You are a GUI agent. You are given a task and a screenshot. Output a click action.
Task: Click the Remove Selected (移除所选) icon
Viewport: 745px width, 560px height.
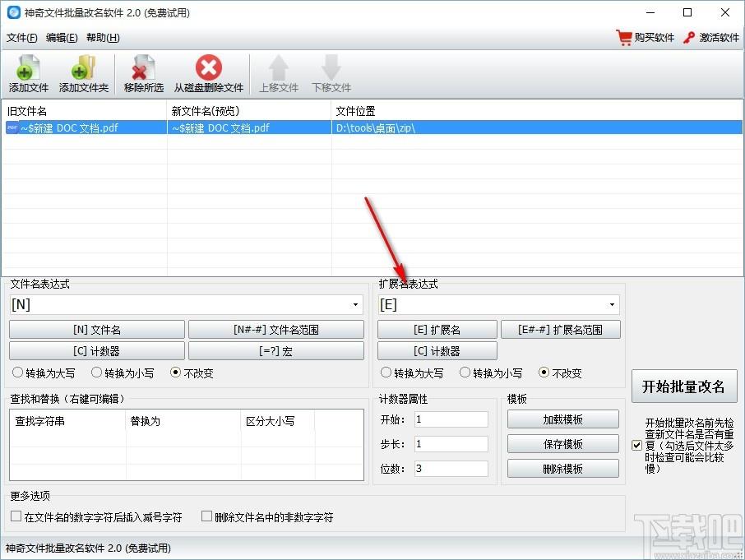[x=143, y=67]
